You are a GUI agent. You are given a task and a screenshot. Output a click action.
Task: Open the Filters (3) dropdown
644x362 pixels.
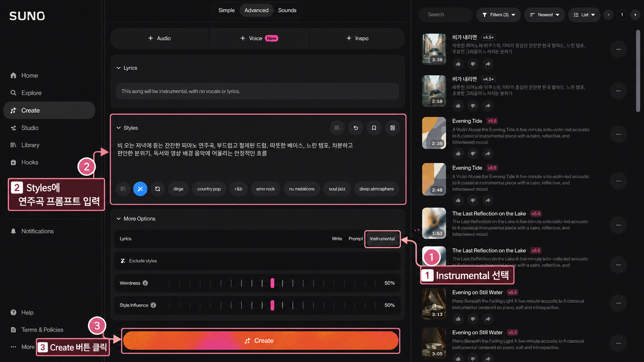pyautogui.click(x=498, y=15)
